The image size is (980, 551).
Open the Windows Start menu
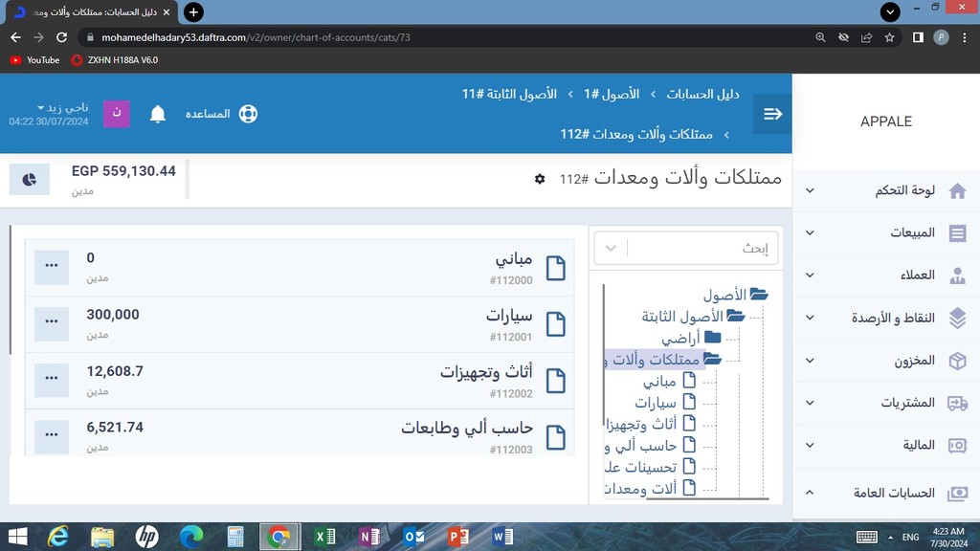click(17, 537)
